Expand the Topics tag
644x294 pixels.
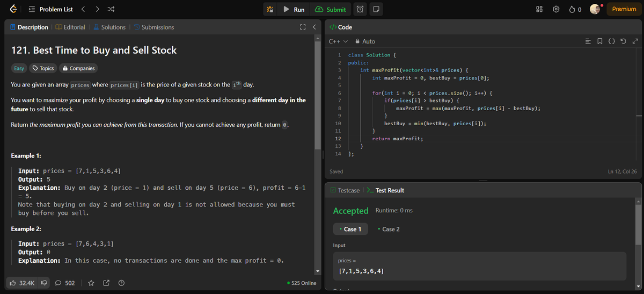click(x=43, y=68)
